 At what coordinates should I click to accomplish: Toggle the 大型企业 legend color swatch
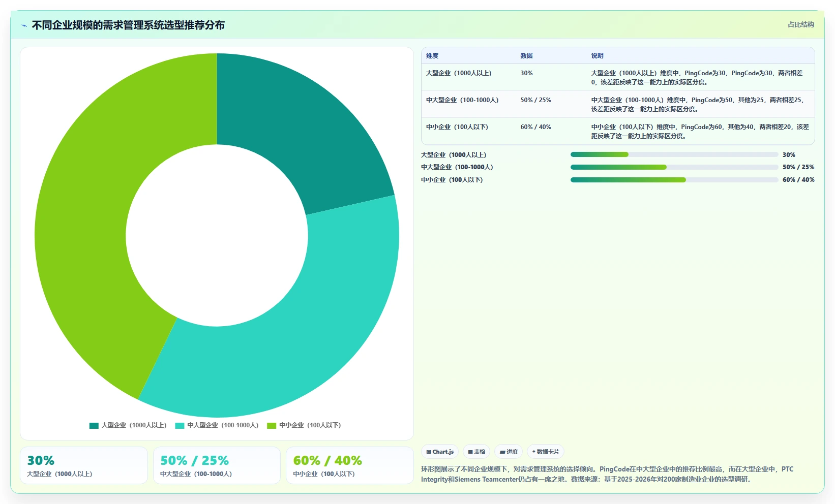94,426
